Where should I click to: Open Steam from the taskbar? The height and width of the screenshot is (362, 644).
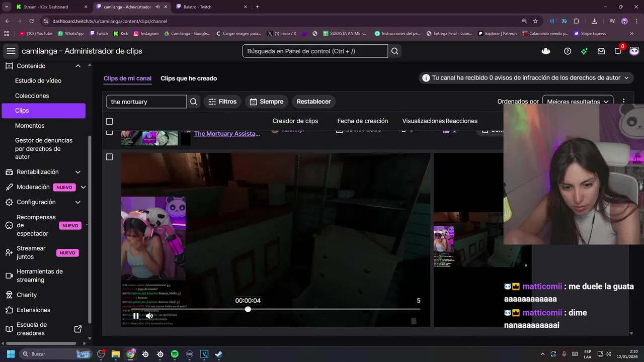[x=219, y=354]
